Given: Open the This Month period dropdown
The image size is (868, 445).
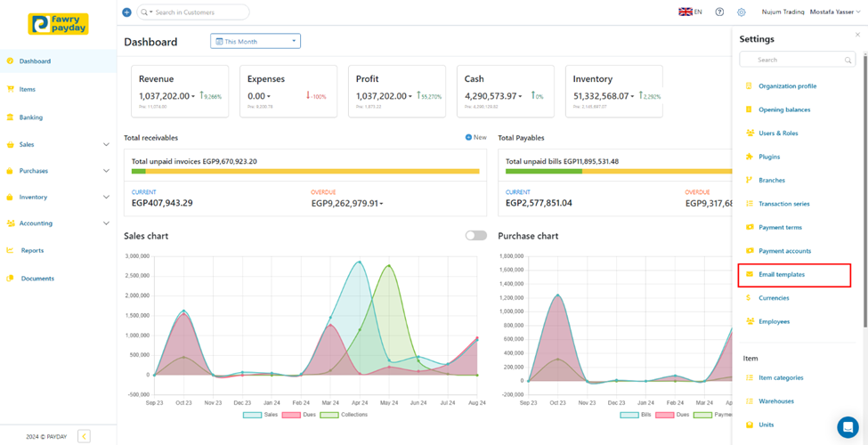Looking at the screenshot, I should pos(256,41).
